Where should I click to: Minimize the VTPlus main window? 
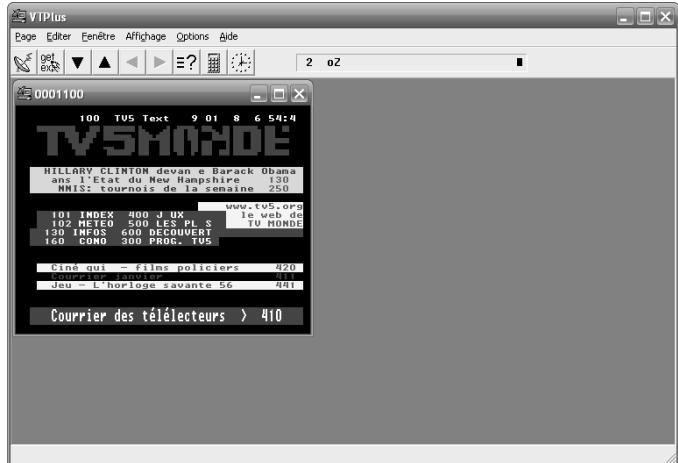pos(625,17)
